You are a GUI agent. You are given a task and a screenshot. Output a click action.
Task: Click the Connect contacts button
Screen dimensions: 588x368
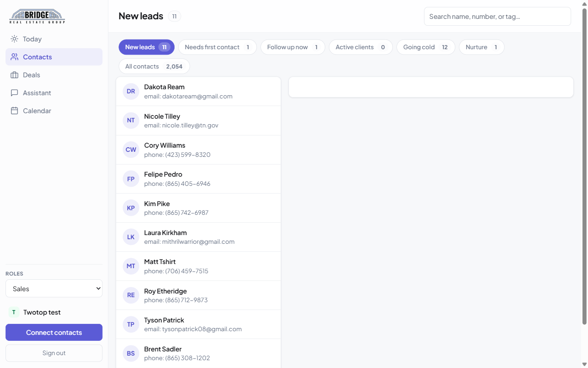54,333
